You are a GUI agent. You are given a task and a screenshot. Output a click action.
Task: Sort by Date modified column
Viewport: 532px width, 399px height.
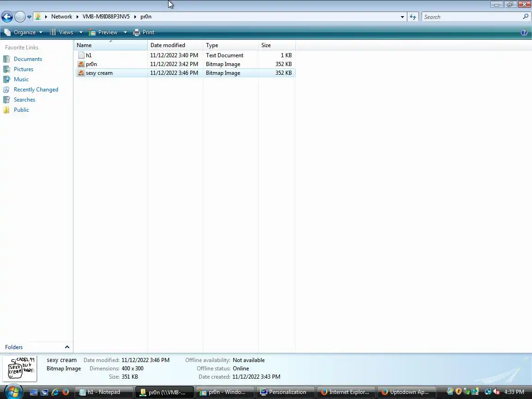click(175, 45)
